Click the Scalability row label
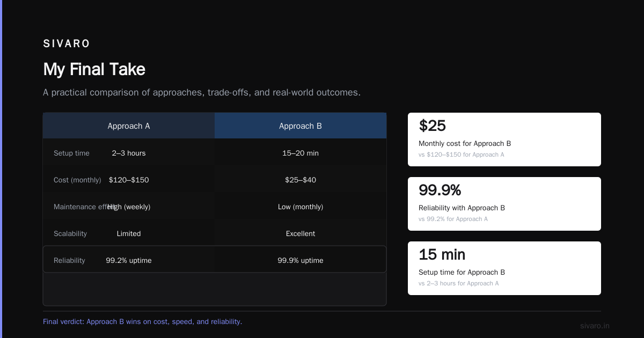Image resolution: width=644 pixels, height=338 pixels. [70, 233]
